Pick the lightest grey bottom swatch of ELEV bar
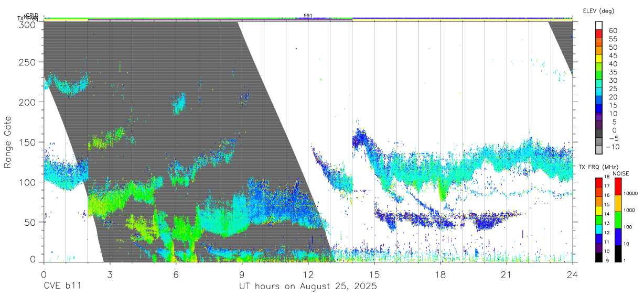This screenshot has height=297, width=644. (x=599, y=150)
